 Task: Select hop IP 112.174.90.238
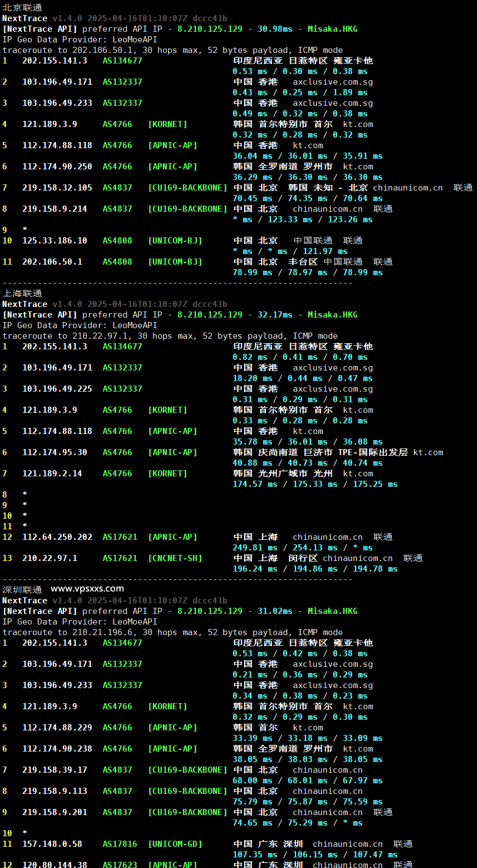click(57, 749)
